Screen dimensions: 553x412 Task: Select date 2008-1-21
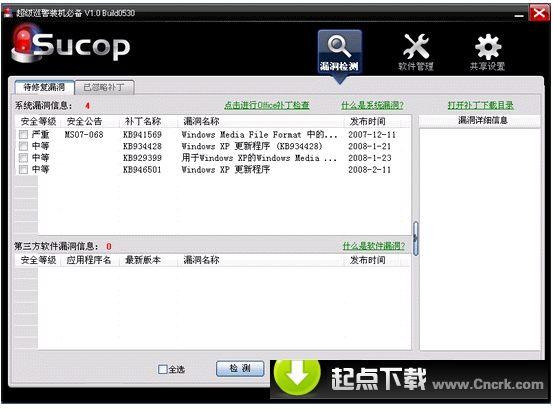(370, 146)
